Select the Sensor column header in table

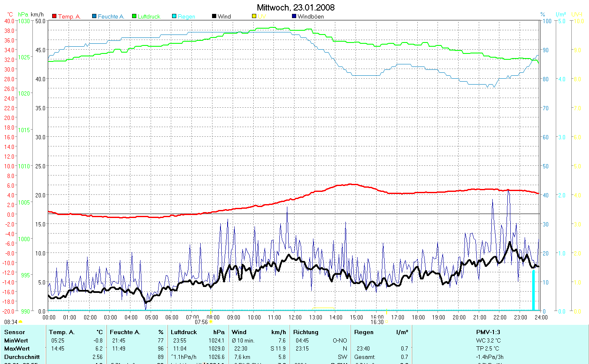tap(14, 332)
